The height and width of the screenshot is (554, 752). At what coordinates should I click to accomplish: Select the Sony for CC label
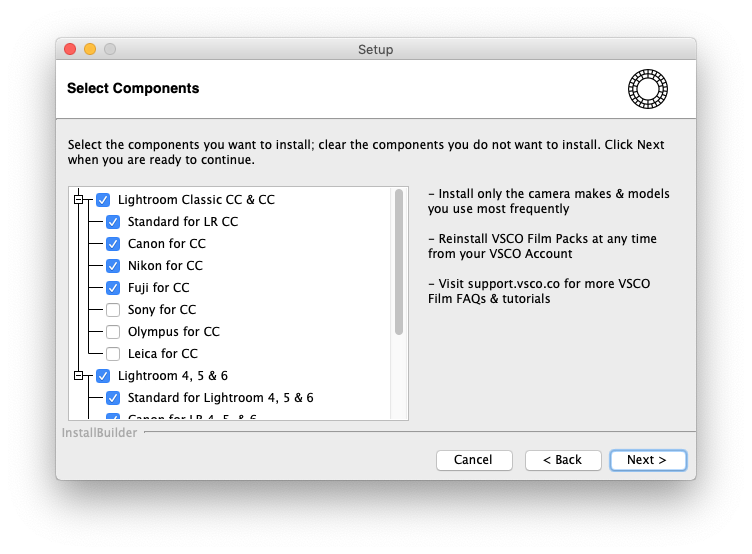[162, 310]
